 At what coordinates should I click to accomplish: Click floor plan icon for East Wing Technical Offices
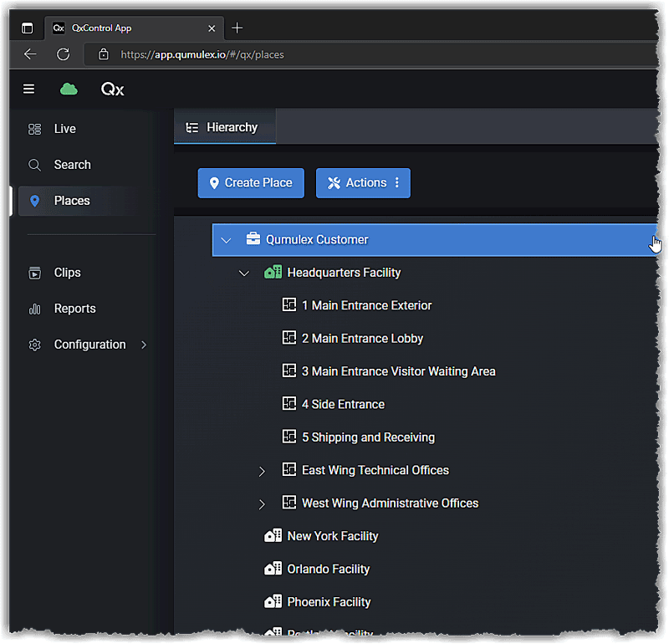pos(289,469)
